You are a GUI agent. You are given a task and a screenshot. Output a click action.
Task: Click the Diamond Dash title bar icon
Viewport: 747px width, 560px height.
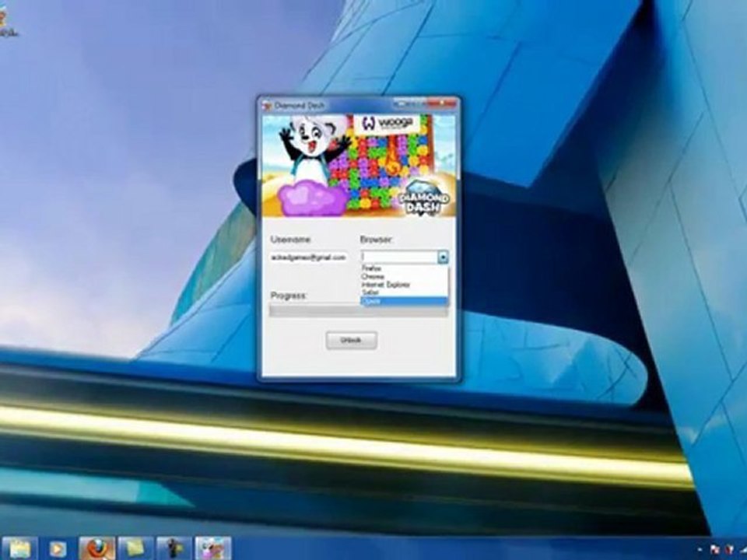[x=267, y=106]
